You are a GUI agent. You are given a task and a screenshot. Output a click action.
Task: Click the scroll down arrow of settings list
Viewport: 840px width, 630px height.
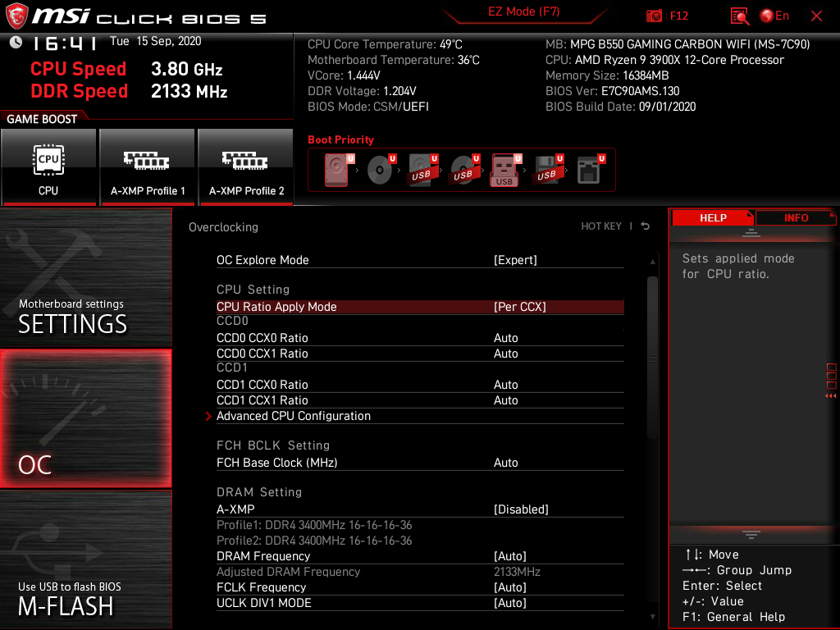652,617
